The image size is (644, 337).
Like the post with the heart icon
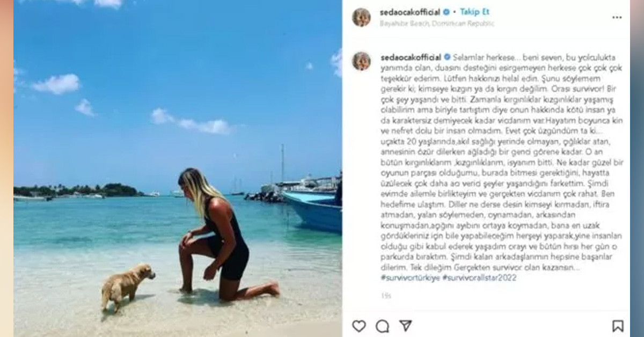click(x=359, y=326)
